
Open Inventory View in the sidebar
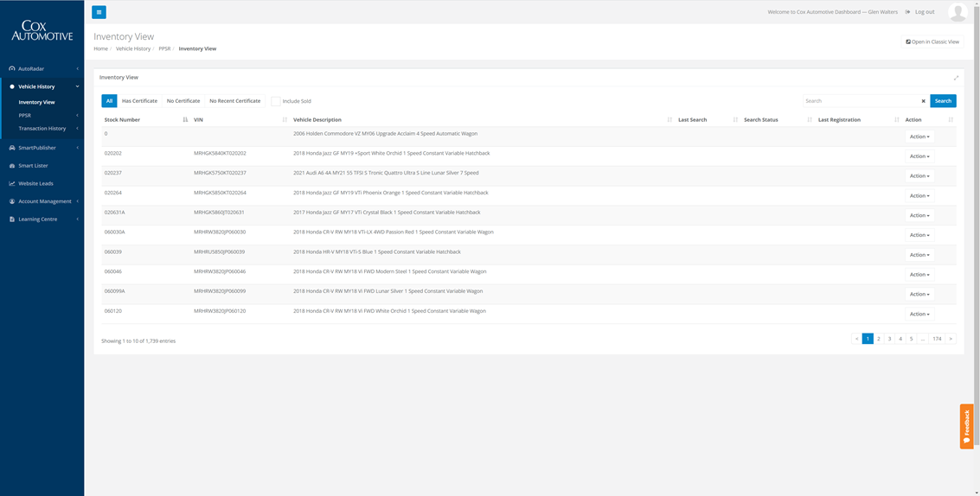(x=37, y=102)
